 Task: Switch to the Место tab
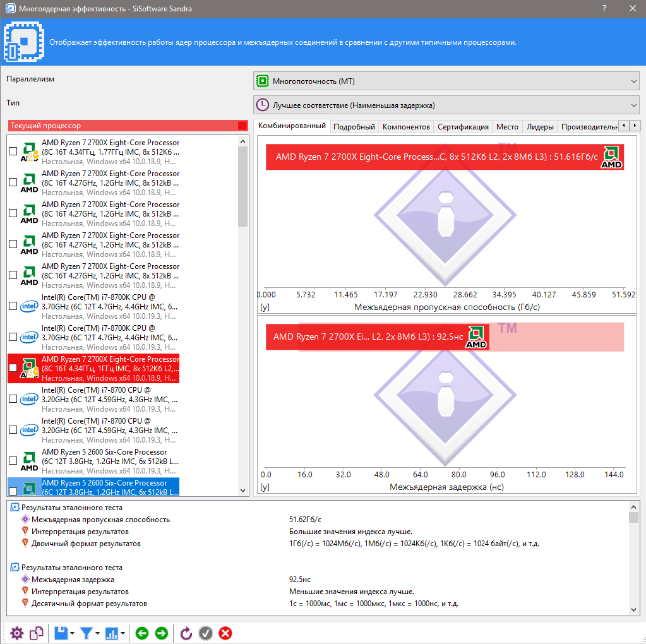point(507,127)
